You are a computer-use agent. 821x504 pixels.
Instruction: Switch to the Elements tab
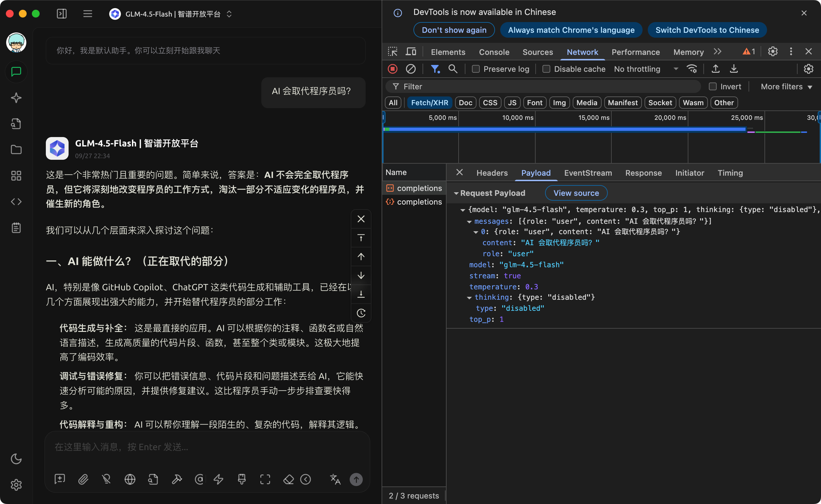coord(448,52)
